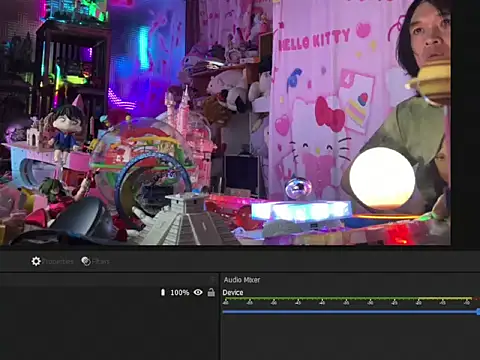
Task: Toggle the source lock icon
Action: click(211, 292)
